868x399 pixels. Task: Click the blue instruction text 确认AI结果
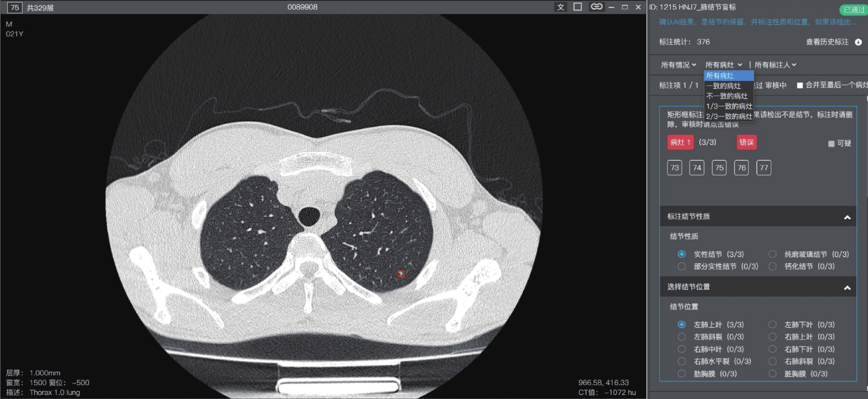757,22
